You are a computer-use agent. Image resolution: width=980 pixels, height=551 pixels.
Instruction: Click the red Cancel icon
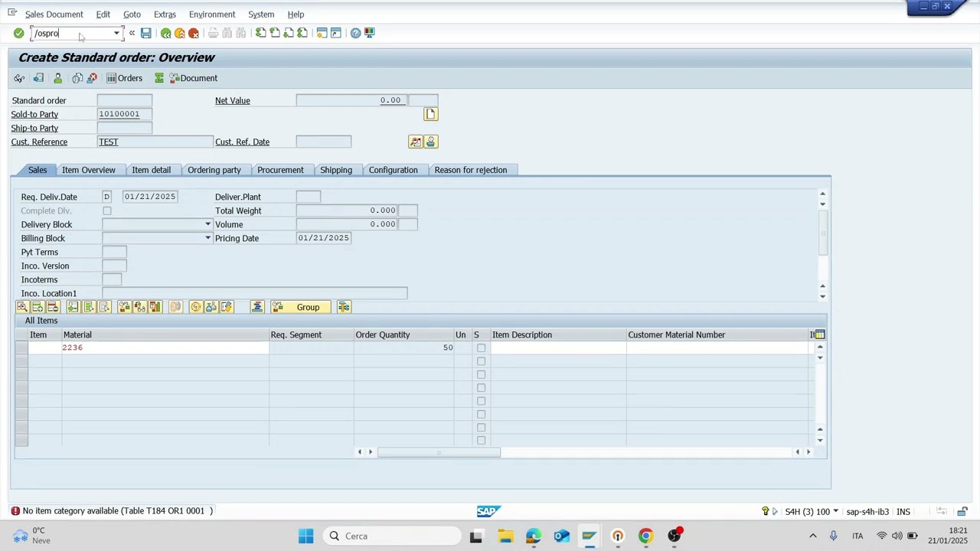click(x=194, y=33)
